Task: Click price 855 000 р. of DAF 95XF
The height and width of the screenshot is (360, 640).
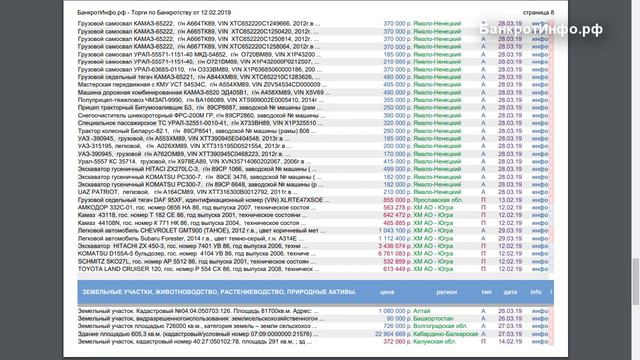Action: click(x=397, y=200)
